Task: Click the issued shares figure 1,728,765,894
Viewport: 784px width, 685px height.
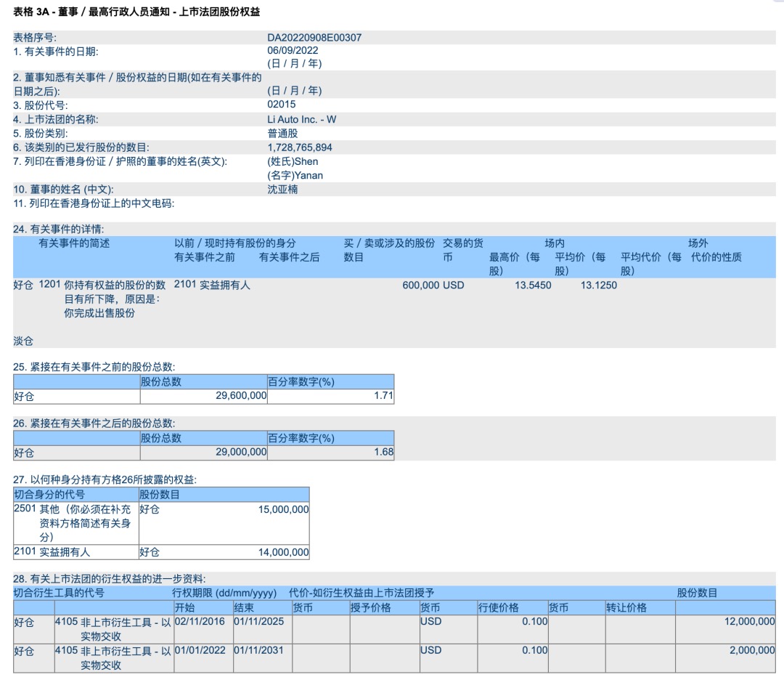Action: 300,147
